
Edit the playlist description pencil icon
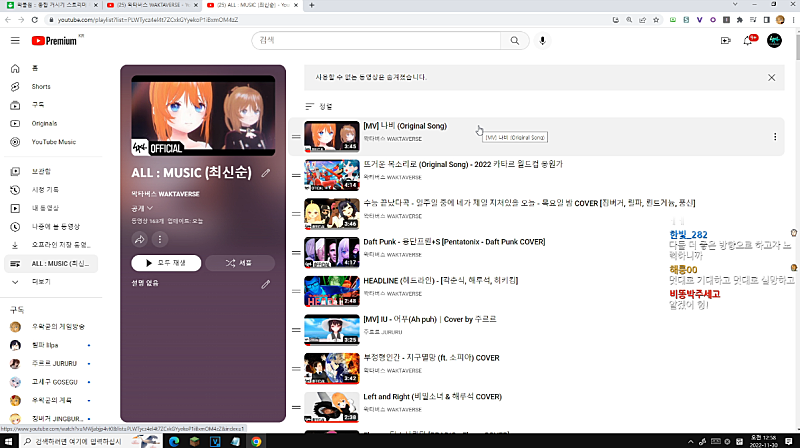[x=266, y=285]
